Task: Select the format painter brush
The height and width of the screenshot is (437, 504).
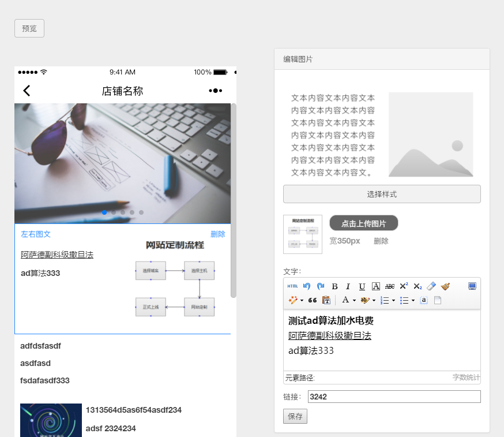Action: point(446,286)
